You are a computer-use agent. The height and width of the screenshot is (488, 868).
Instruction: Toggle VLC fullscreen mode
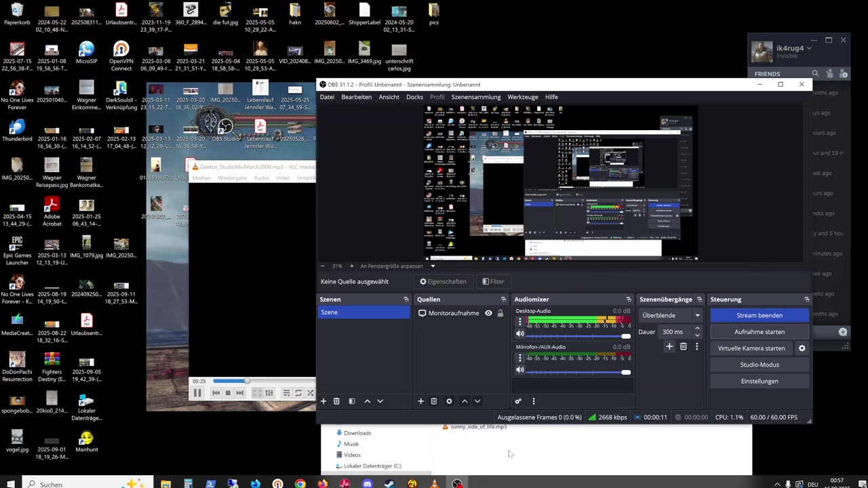click(257, 393)
